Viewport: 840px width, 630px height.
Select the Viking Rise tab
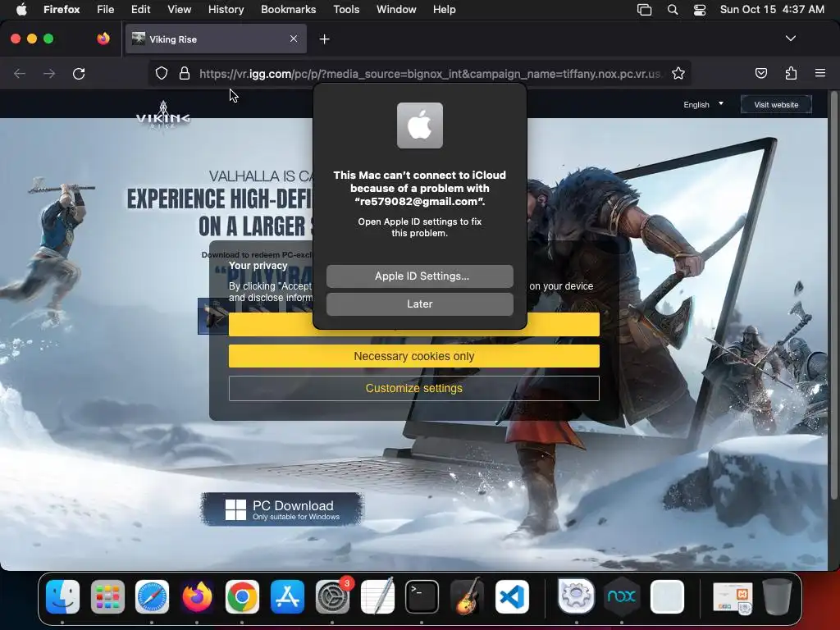tap(216, 39)
